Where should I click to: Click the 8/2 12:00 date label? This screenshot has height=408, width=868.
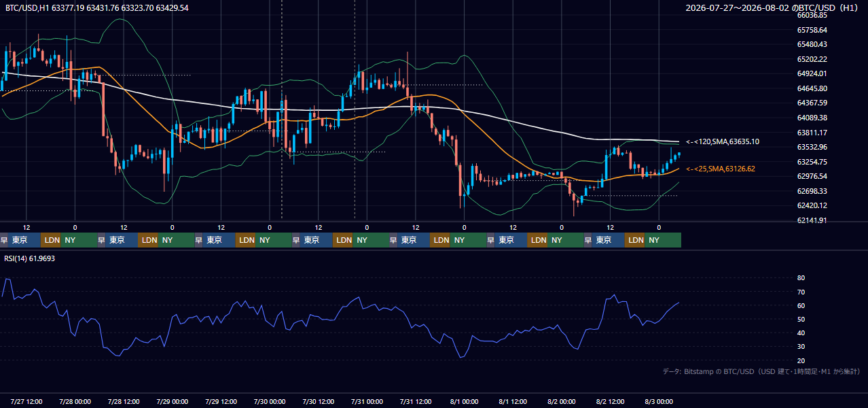[x=611, y=401]
